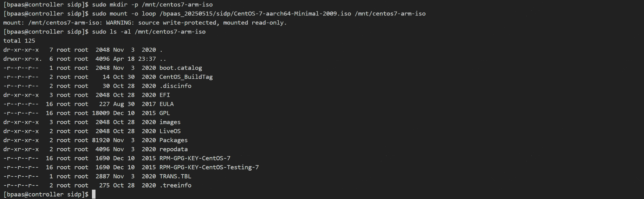Click the .discinfo file name

coord(176,86)
